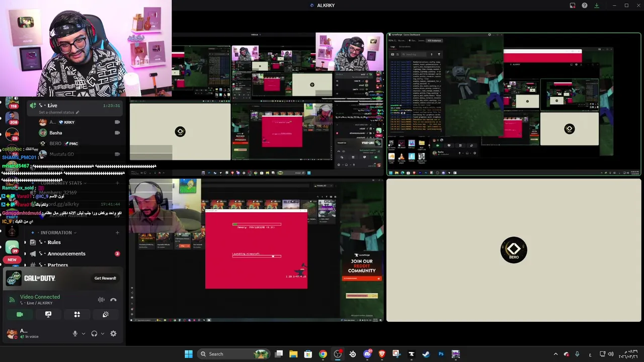Image resolution: width=644 pixels, height=362 pixels.
Task: Add channel to COMMUNITY STATS category
Action: [117, 183]
